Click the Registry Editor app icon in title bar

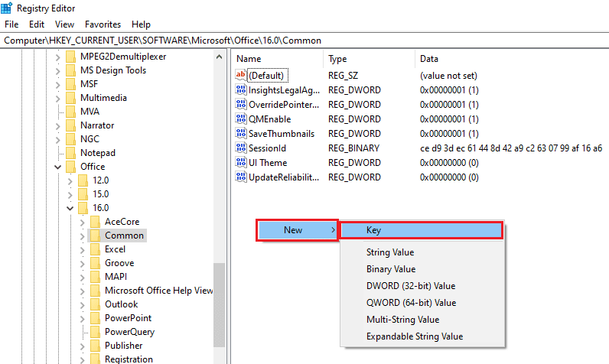[7, 8]
